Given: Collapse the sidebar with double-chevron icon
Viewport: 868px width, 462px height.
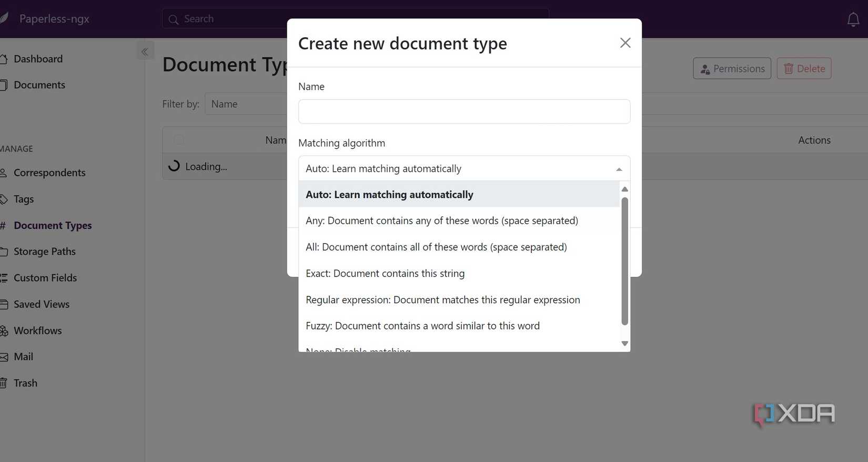Looking at the screenshot, I should (x=145, y=52).
